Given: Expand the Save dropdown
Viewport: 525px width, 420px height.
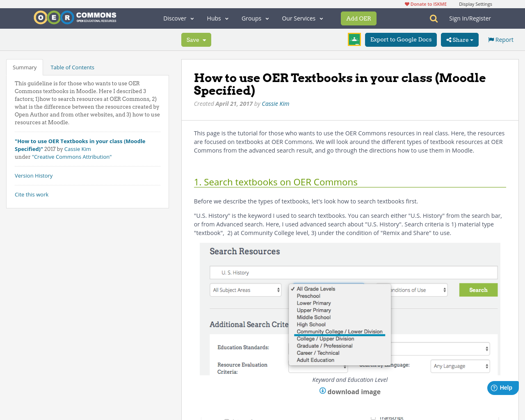Looking at the screenshot, I should click(204, 40).
